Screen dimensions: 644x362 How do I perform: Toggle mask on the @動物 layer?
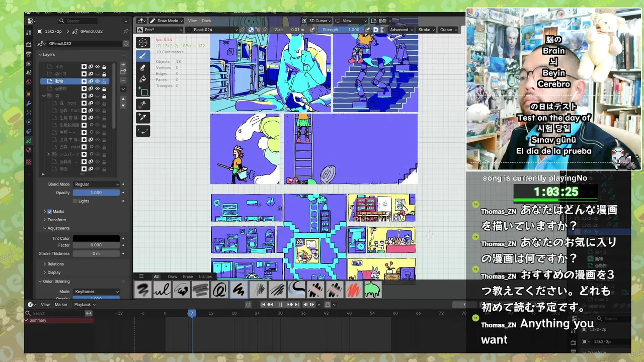[84, 88]
